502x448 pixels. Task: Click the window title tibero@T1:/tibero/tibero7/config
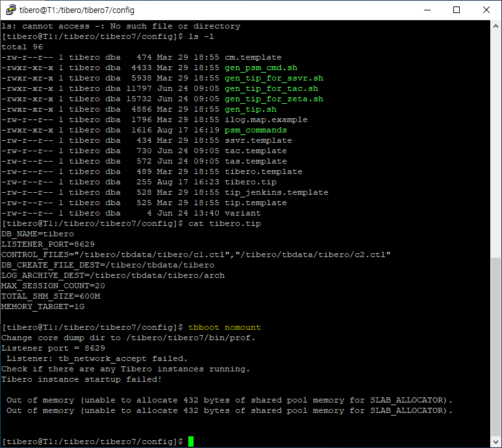(77, 10)
